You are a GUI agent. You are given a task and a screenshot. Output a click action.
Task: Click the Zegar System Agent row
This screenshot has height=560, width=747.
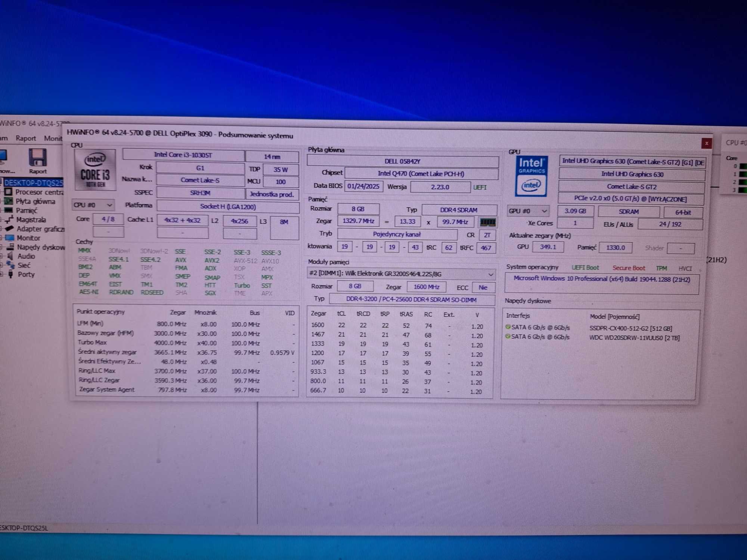(186, 390)
